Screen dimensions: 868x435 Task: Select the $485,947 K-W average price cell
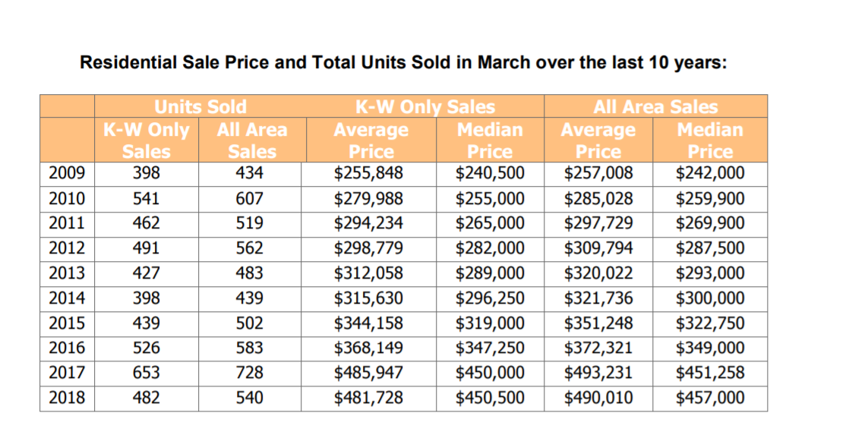pos(369,373)
